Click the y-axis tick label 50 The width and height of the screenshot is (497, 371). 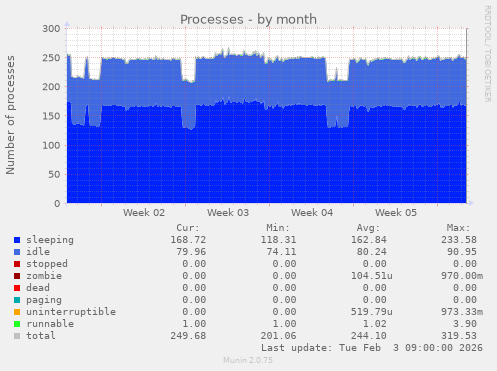point(54,174)
